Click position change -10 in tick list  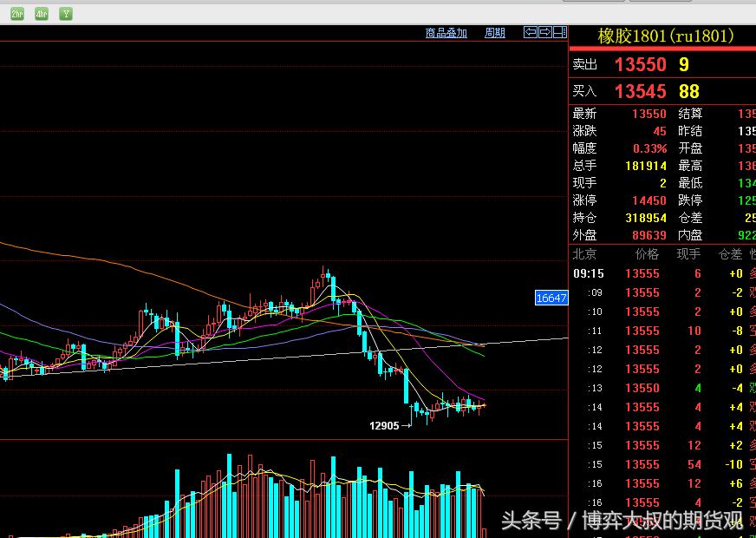pos(733,464)
